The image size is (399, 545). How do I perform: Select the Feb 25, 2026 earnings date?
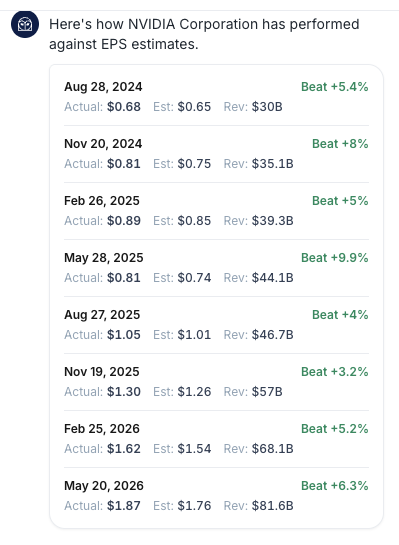coord(102,429)
